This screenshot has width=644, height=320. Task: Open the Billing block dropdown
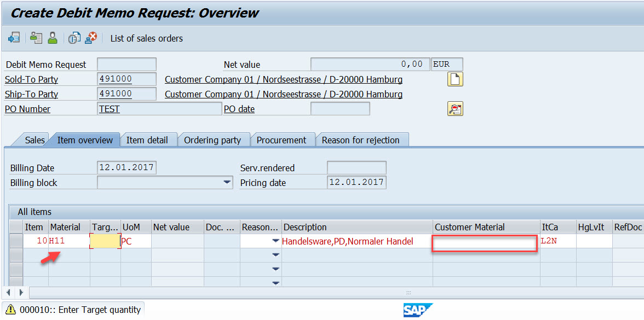tap(228, 182)
